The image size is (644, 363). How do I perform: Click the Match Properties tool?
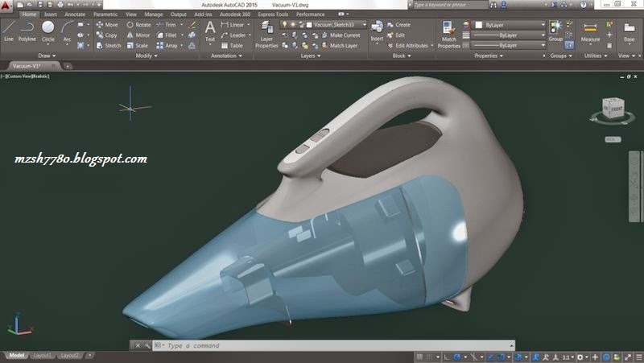448,35
